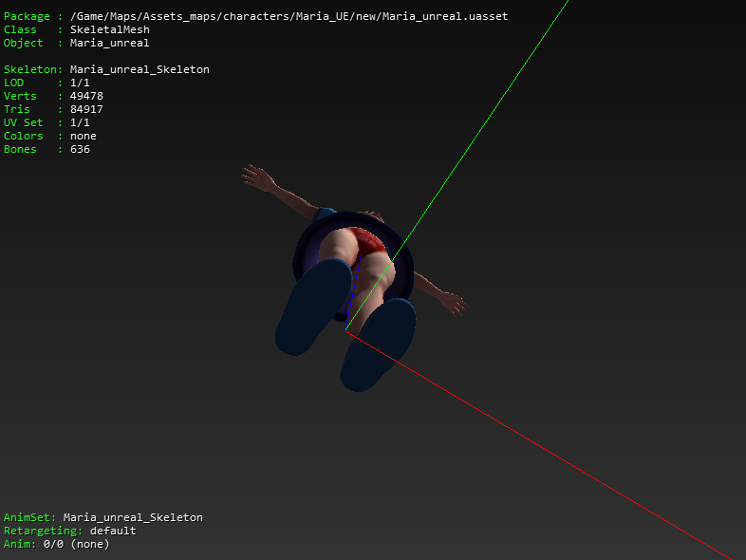746x560 pixels.
Task: Click the LOD value 1/1
Action: [80, 83]
